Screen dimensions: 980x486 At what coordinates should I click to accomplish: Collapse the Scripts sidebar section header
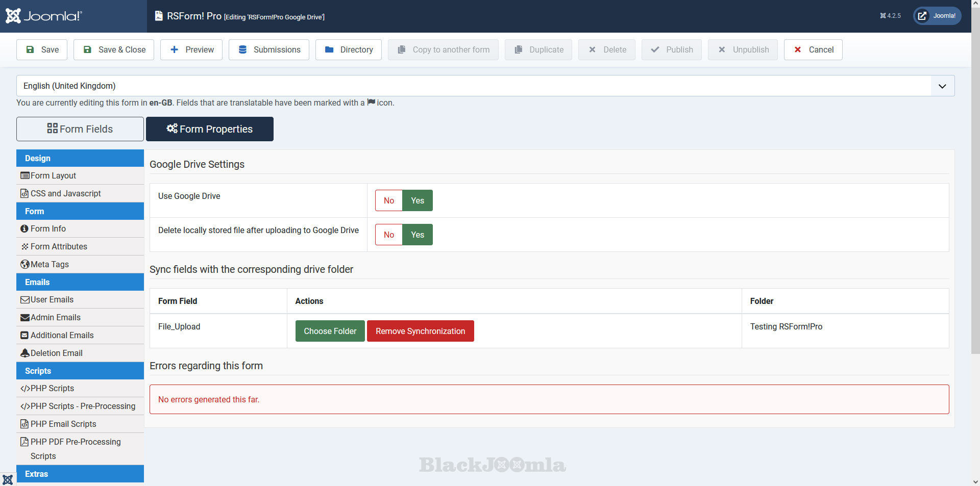click(x=80, y=371)
